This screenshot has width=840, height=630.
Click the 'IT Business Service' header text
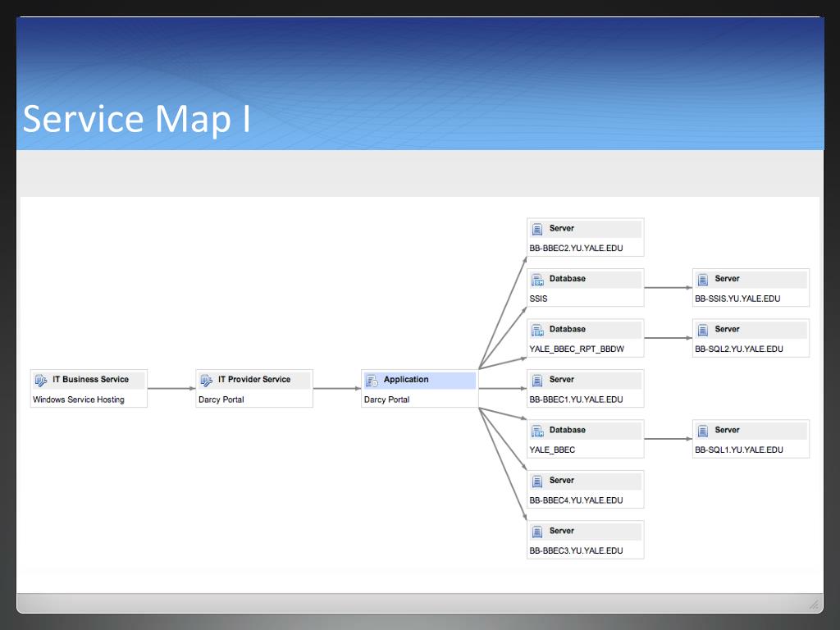[90, 379]
